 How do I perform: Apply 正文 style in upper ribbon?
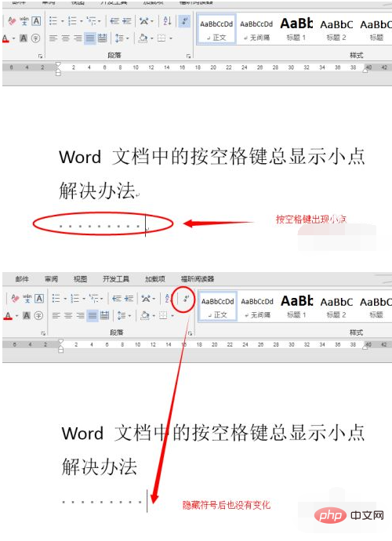[x=216, y=29]
